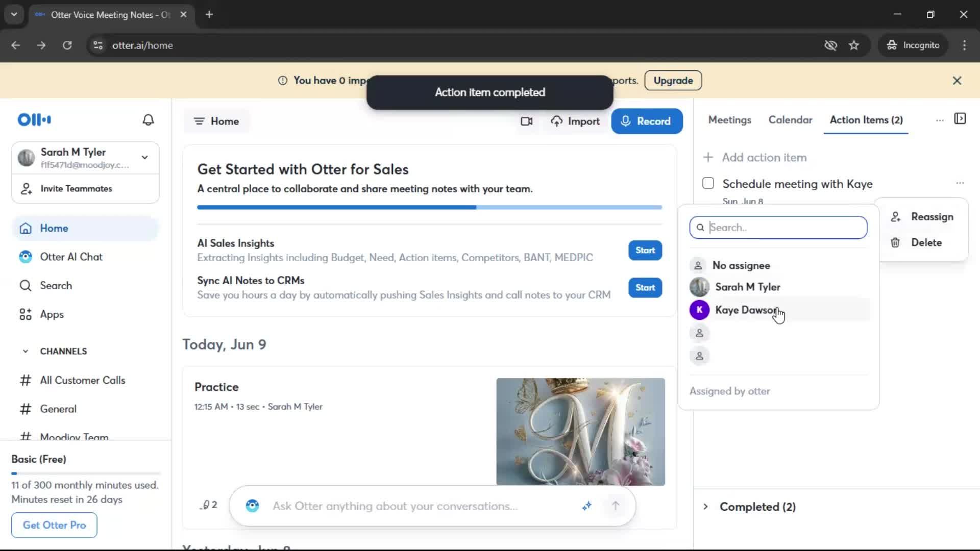
Task: Select No assignee in the assignee list
Action: 778,265
